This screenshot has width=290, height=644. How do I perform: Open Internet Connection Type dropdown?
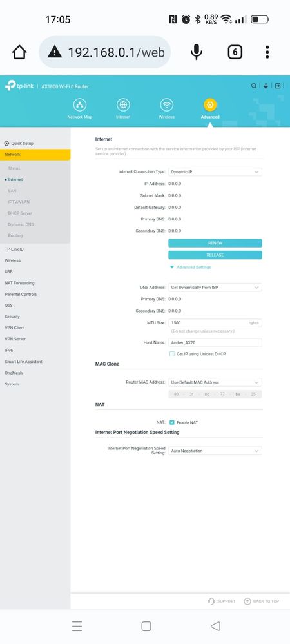215,172
